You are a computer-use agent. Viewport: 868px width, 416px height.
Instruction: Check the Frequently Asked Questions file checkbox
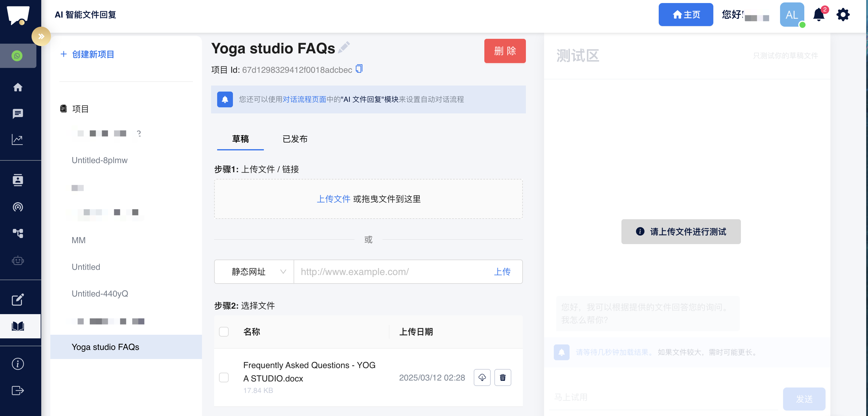pyautogui.click(x=224, y=377)
